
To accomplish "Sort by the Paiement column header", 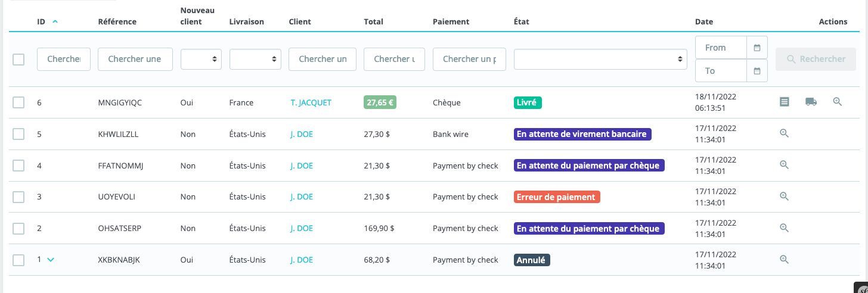I will coord(451,21).
